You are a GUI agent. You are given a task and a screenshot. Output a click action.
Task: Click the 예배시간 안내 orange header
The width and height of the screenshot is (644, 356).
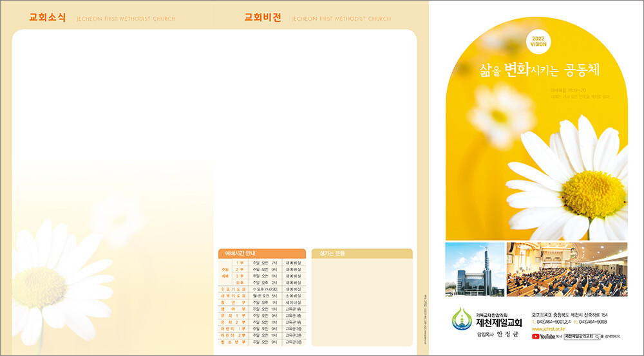point(261,253)
